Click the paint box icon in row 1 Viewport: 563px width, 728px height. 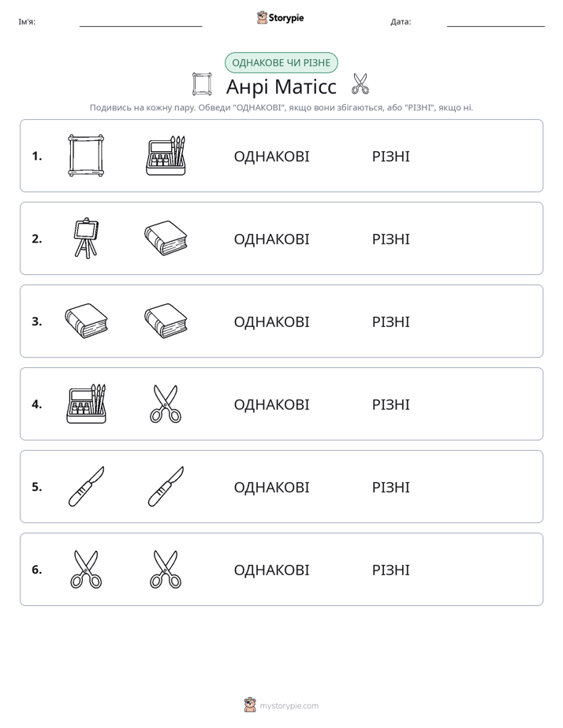point(166,156)
